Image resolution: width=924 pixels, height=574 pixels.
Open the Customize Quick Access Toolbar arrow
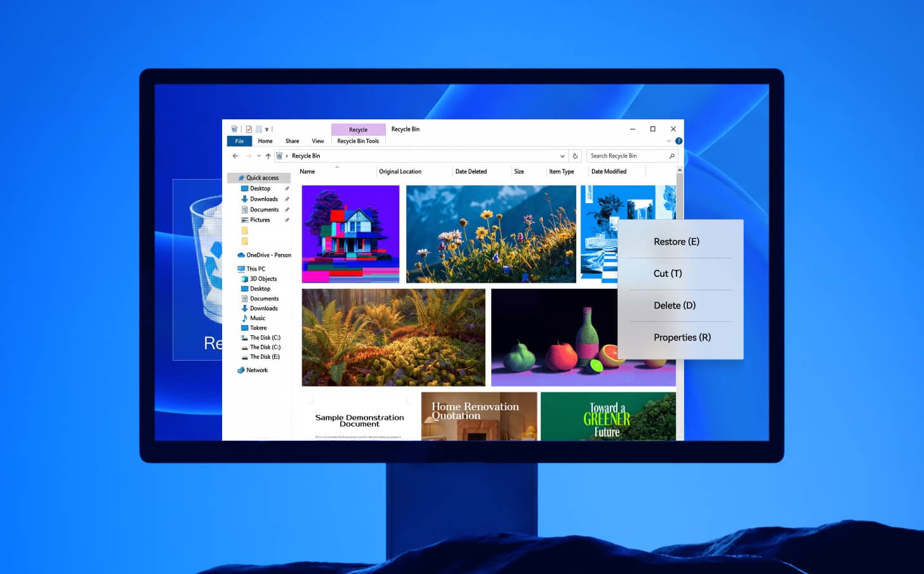click(x=267, y=130)
